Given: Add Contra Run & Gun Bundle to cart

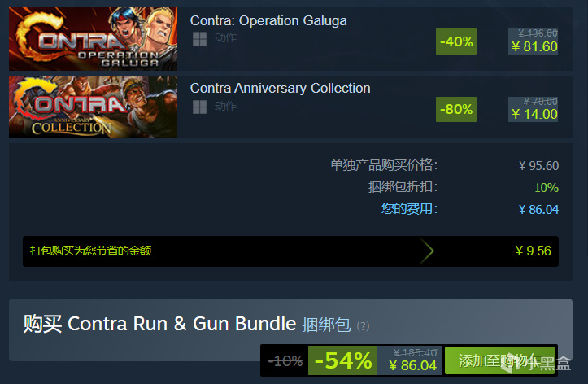Looking at the screenshot, I should tap(501, 360).
